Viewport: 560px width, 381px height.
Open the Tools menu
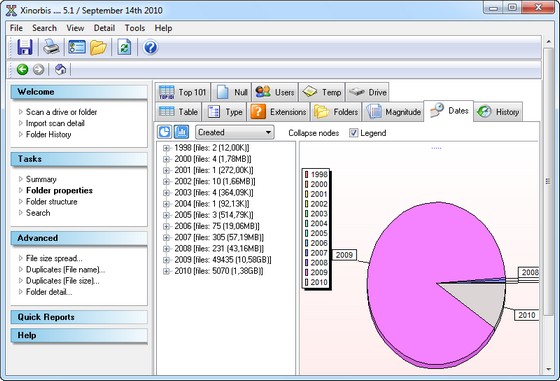coord(135,28)
